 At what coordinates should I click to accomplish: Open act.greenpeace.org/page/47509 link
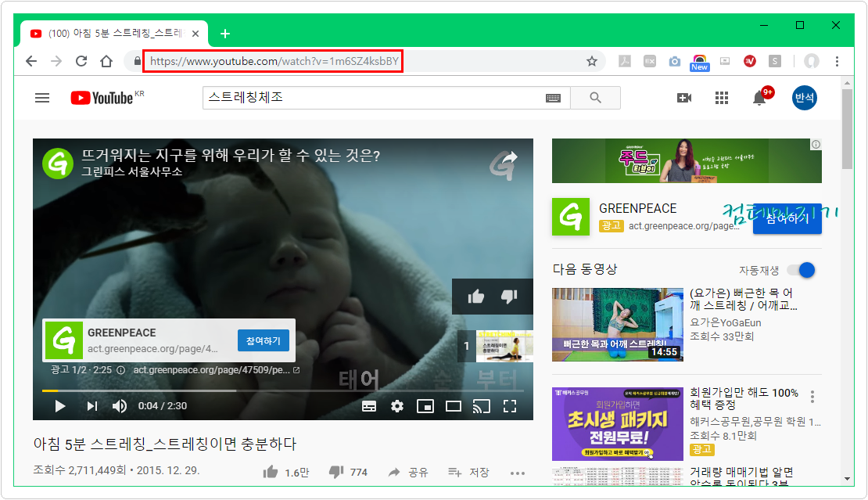[x=217, y=370]
